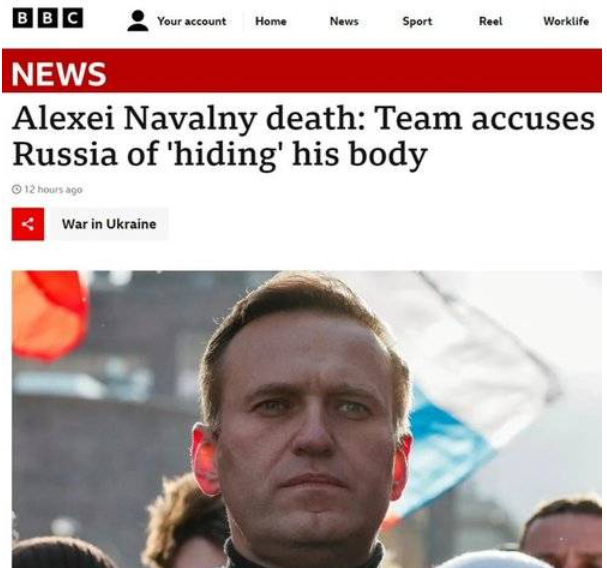The width and height of the screenshot is (607, 568).
Task: Click the red-orange blurred flag in photo corner
Action: [50, 314]
